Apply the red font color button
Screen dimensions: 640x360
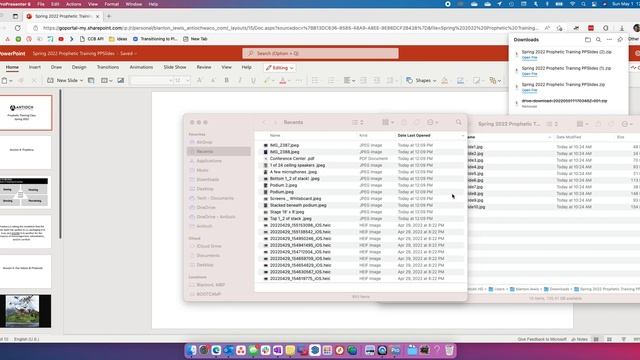pyautogui.click(x=282, y=80)
